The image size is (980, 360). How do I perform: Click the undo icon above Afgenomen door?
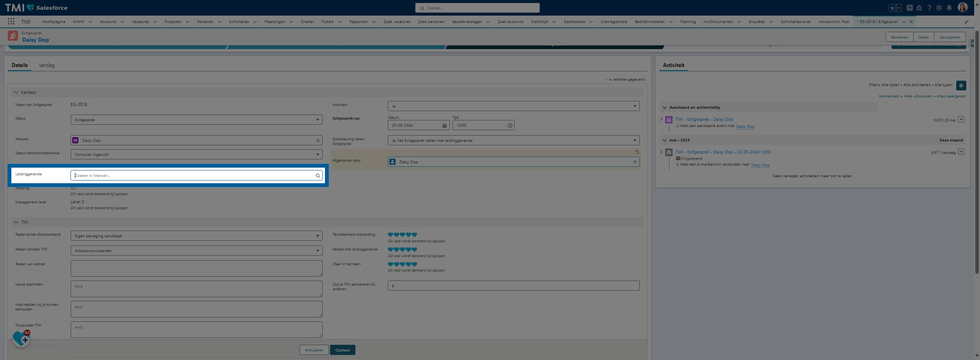pyautogui.click(x=637, y=152)
